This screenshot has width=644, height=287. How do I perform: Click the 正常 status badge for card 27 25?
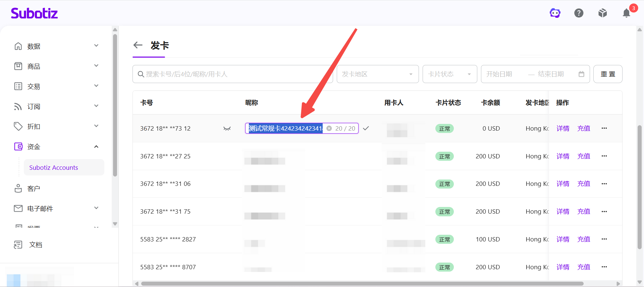(x=444, y=156)
